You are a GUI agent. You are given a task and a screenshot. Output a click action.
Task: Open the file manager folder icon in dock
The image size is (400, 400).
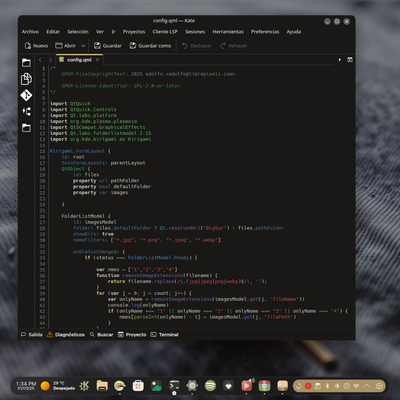(x=102, y=386)
